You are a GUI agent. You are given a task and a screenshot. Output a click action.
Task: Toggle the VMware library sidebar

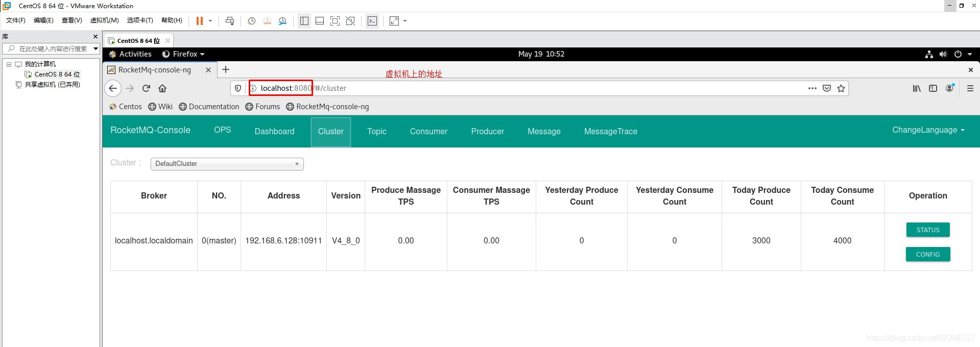[x=304, y=21]
